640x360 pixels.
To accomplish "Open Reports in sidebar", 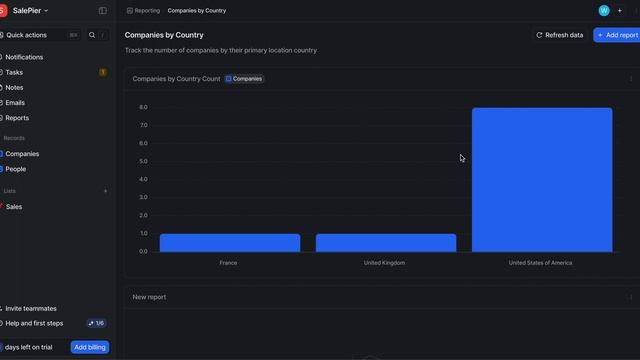I will (17, 118).
